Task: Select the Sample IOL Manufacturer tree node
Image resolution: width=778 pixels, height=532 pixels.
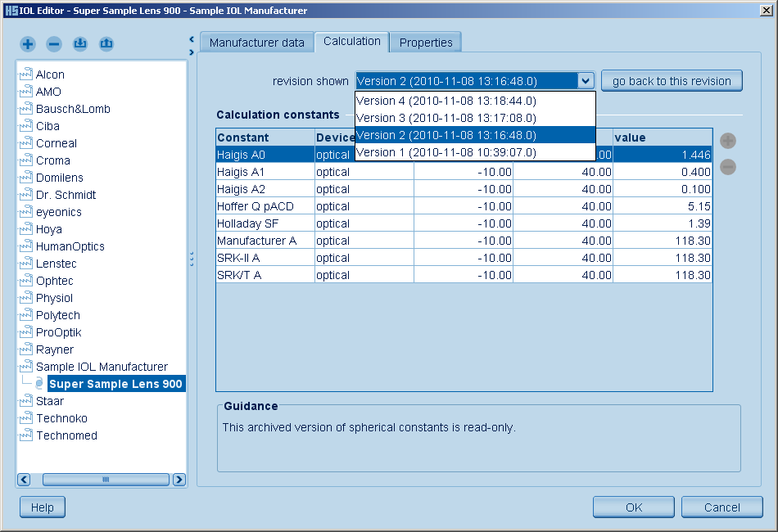Action: [x=102, y=367]
